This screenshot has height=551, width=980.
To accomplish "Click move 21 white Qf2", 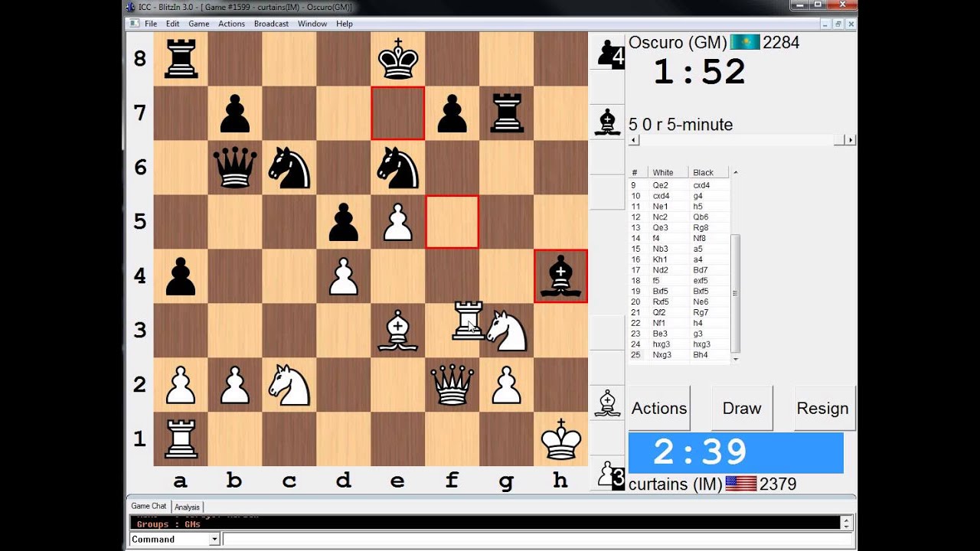I will (x=659, y=312).
